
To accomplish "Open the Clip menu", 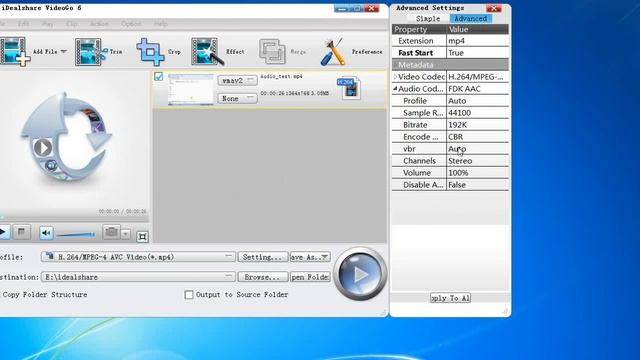I will [72, 24].
